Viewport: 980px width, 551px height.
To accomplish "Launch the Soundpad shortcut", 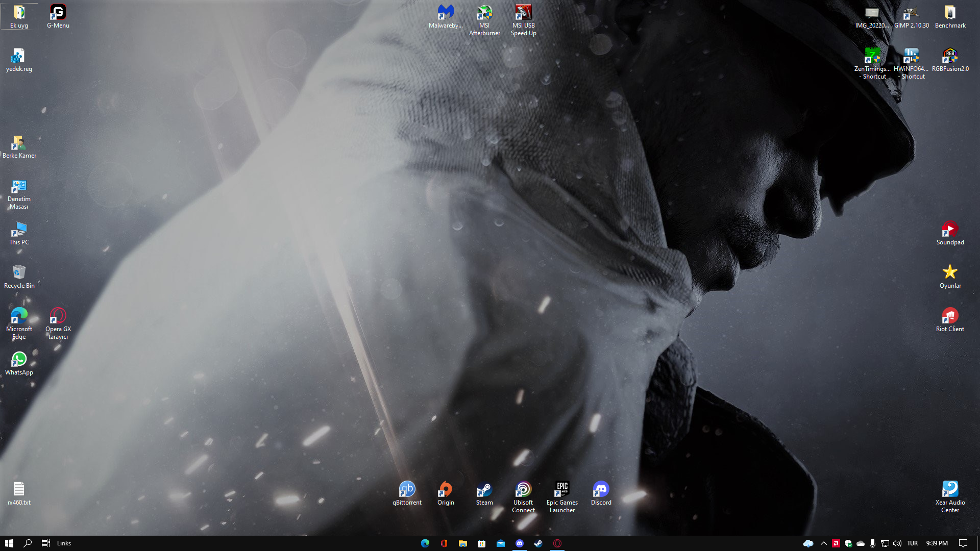I will point(950,233).
